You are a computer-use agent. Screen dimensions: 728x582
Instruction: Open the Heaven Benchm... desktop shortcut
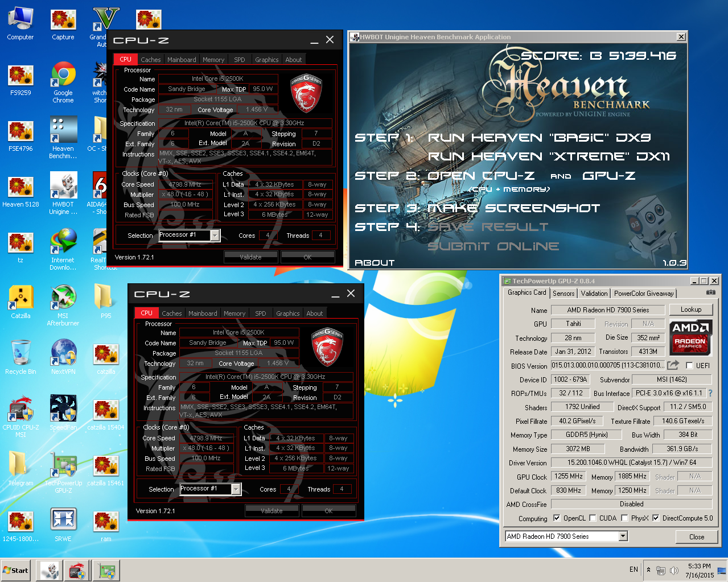[63, 138]
